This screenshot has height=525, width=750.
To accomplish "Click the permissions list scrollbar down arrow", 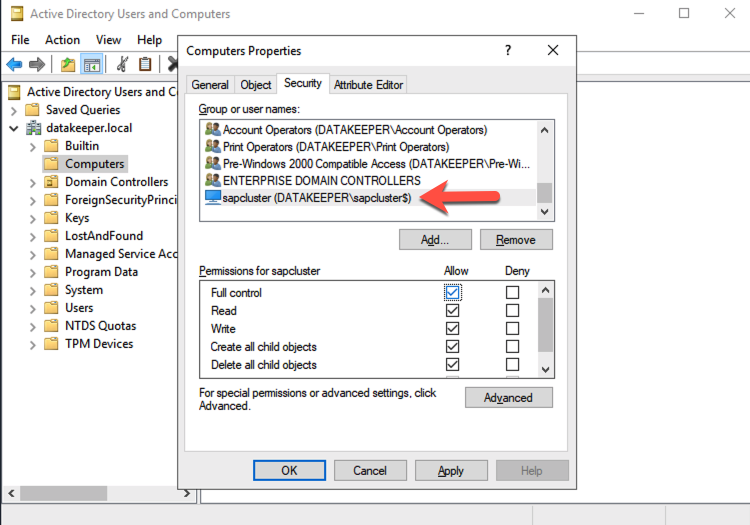I will click(545, 369).
